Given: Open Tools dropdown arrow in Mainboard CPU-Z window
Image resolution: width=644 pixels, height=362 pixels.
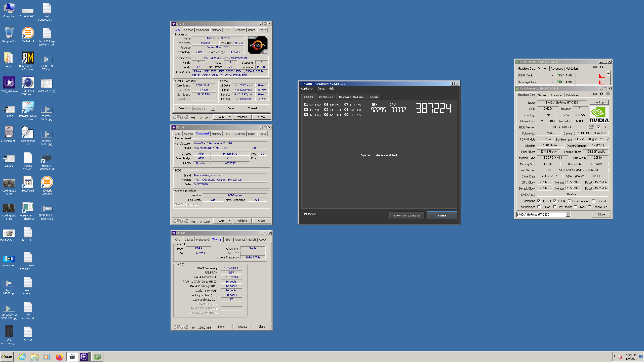Looking at the screenshot, I should (x=230, y=221).
